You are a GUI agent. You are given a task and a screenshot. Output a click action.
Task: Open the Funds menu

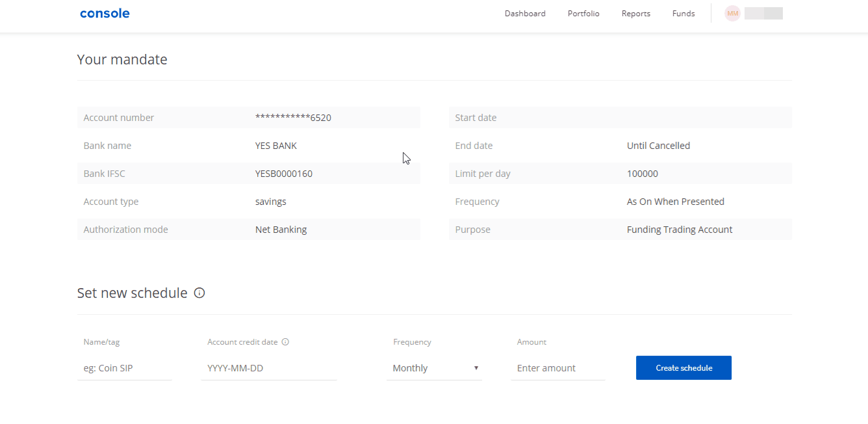(x=683, y=13)
